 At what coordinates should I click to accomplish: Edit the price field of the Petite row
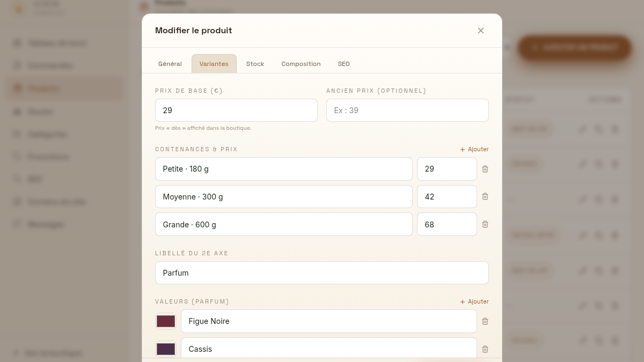pos(447,169)
